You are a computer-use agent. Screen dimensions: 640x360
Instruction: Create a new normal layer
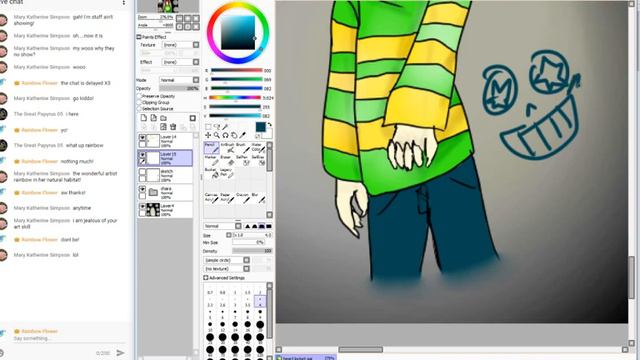click(144, 118)
